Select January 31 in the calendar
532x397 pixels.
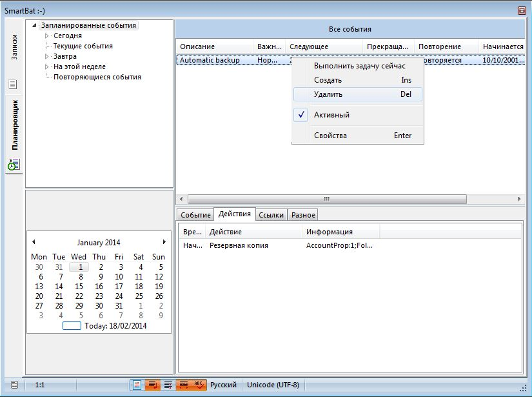(x=119, y=306)
